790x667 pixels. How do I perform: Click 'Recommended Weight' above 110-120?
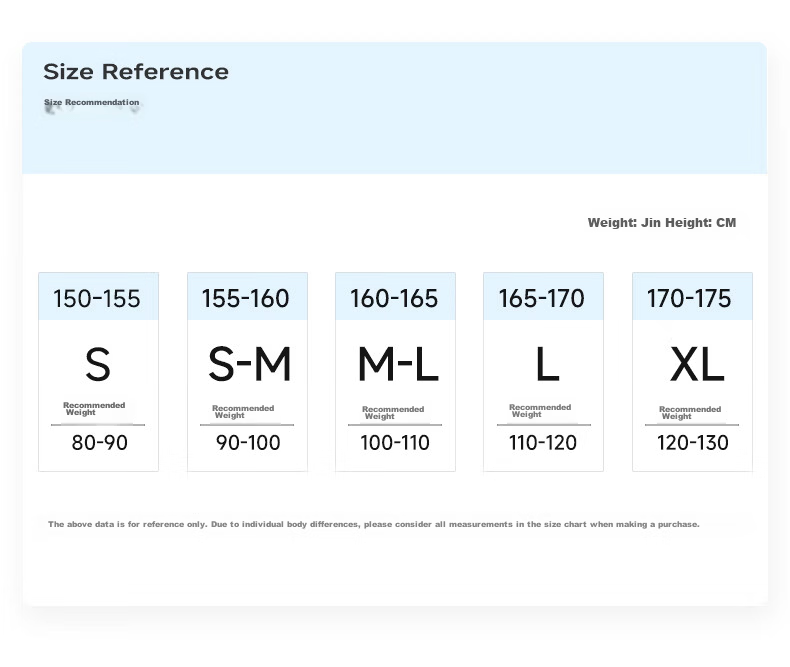540,411
